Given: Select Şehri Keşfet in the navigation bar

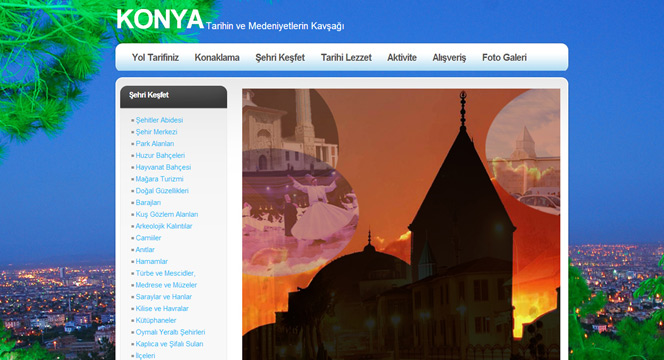Looking at the screenshot, I should (x=280, y=58).
